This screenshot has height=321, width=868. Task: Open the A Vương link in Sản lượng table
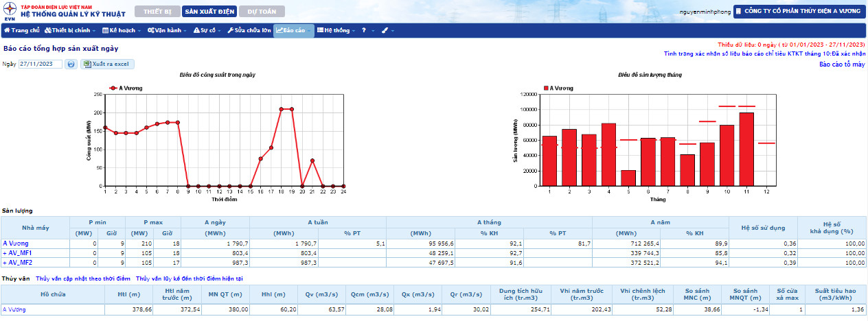coord(16,243)
